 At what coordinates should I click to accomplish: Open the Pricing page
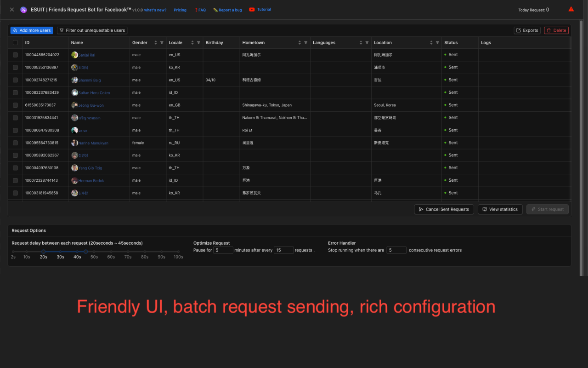click(x=180, y=9)
